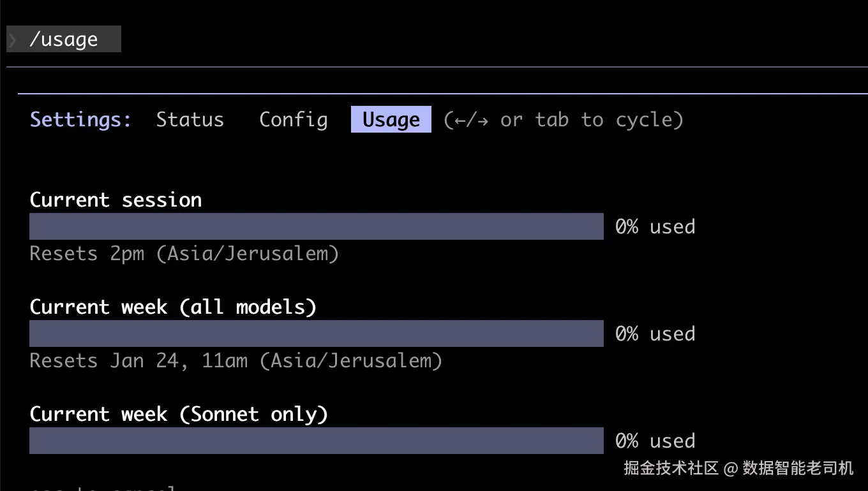The width and height of the screenshot is (868, 491).
Task: Click the Current session usage bar
Action: coord(316,226)
